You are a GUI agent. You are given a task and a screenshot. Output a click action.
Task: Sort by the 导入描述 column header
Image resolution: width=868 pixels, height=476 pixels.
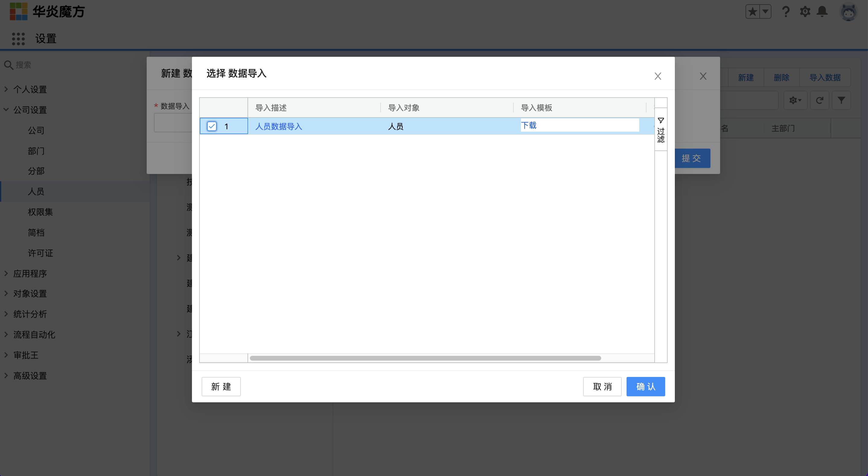point(271,108)
